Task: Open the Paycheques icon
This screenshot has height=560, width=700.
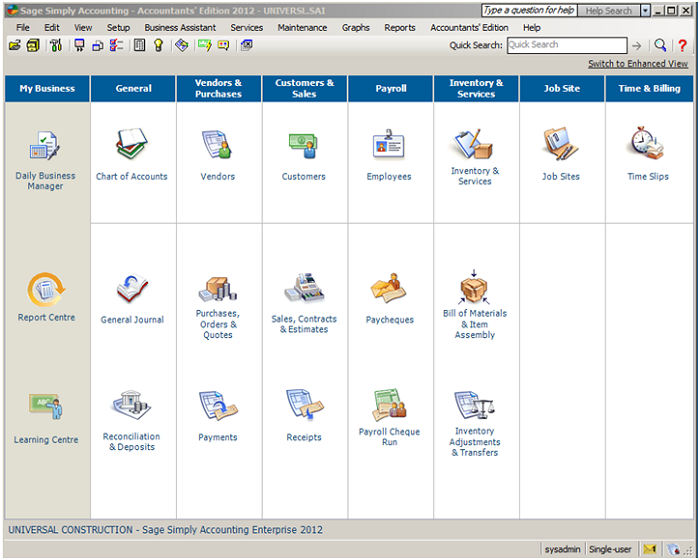Action: point(388,288)
